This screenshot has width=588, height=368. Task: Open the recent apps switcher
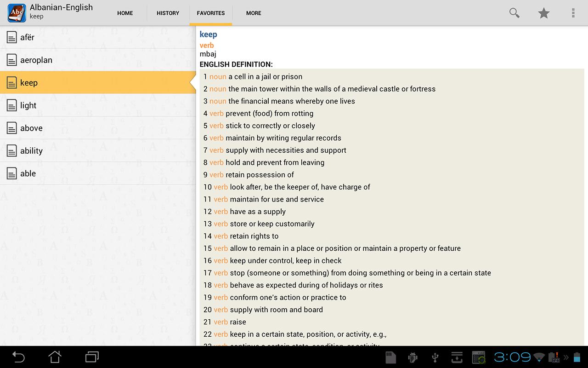pos(92,357)
